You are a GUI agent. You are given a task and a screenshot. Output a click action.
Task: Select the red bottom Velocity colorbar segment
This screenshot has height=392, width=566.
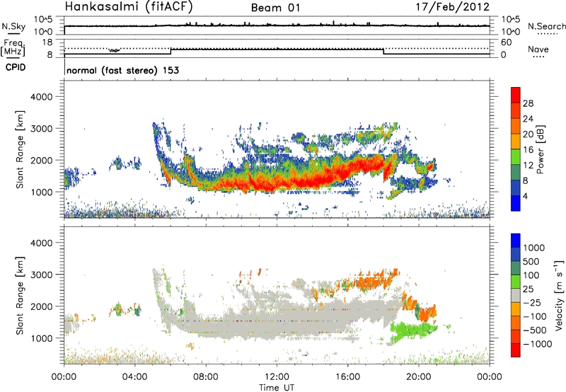click(516, 350)
